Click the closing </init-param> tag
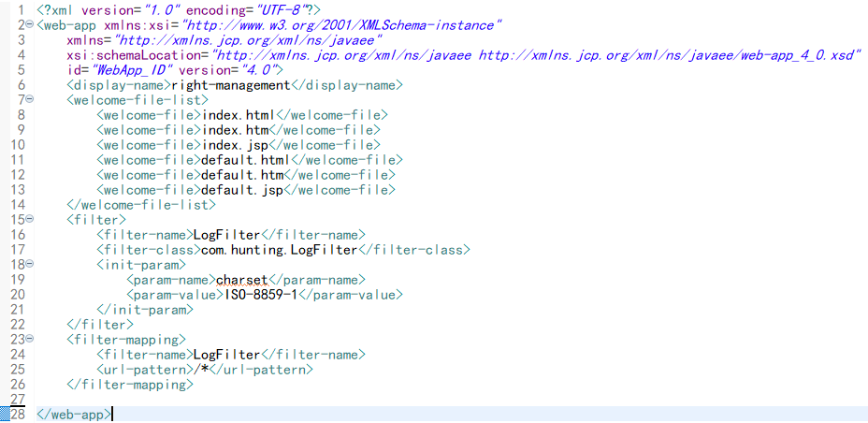The width and height of the screenshot is (868, 423). tap(144, 309)
